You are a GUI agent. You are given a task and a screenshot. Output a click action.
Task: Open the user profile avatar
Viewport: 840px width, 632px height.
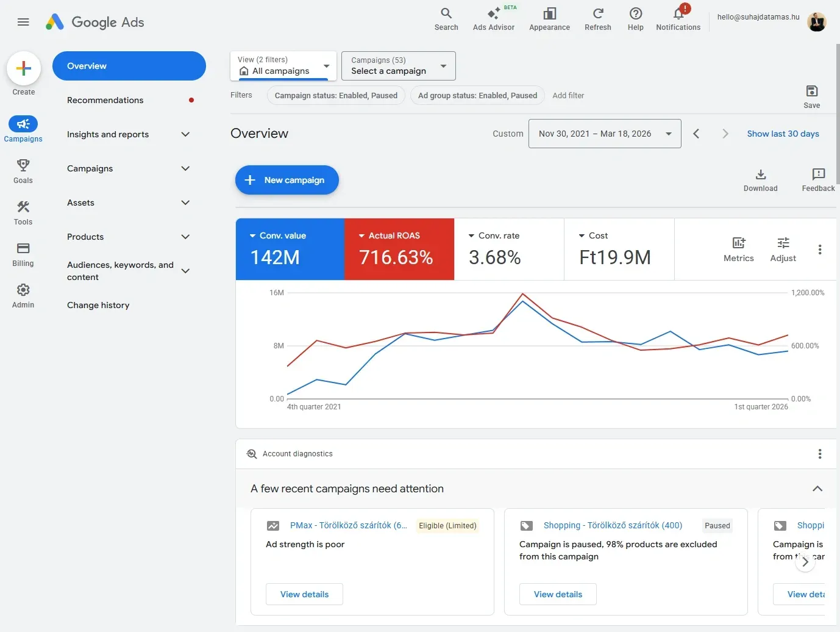click(817, 22)
